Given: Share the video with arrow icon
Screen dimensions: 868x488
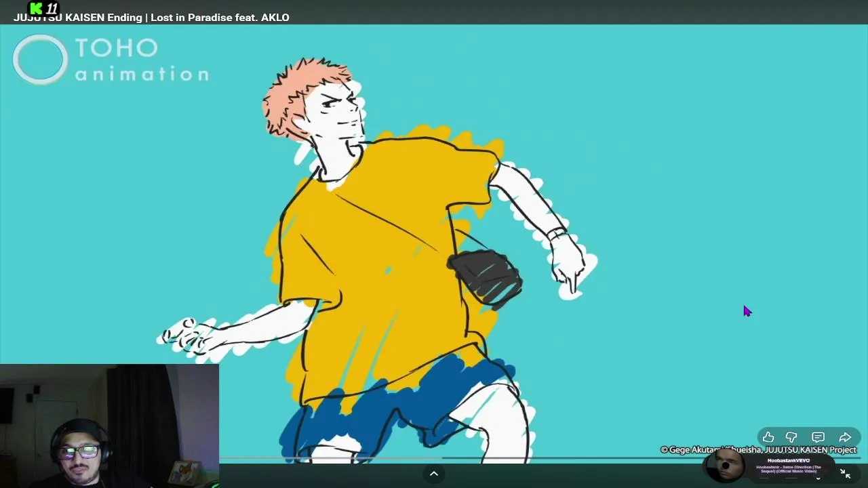Looking at the screenshot, I should pos(845,437).
